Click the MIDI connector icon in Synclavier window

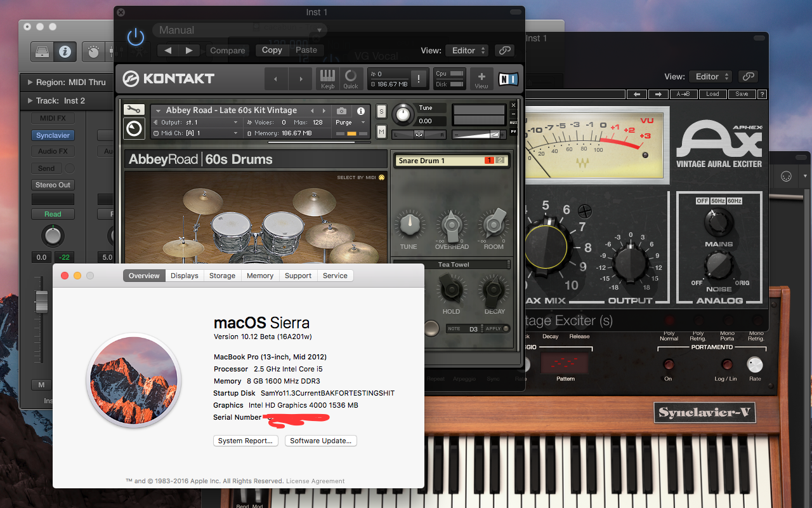[x=786, y=176]
